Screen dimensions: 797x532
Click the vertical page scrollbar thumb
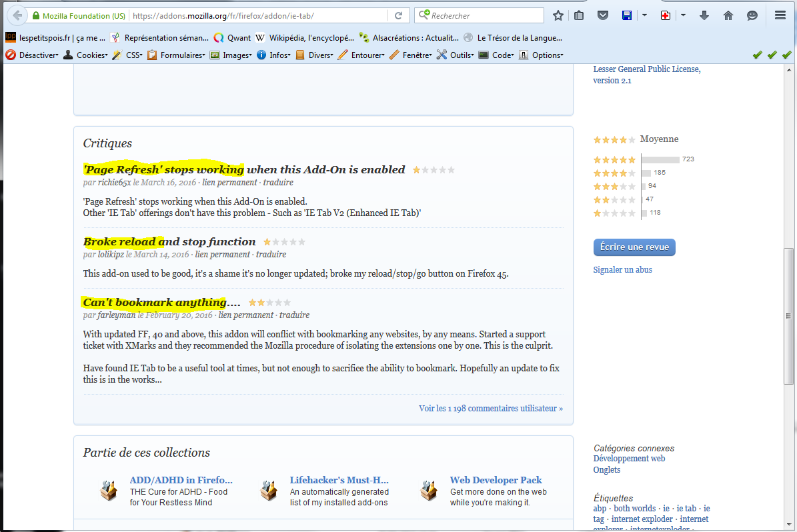(789, 316)
